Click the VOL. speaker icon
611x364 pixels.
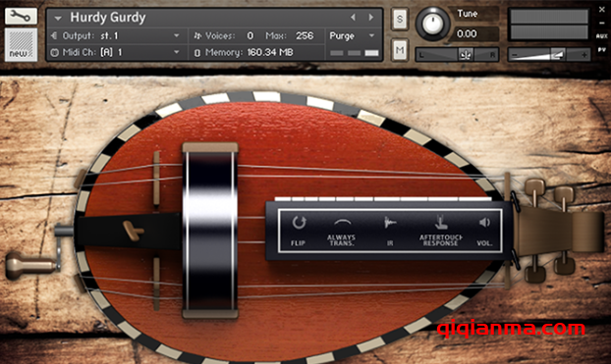pos(484,223)
